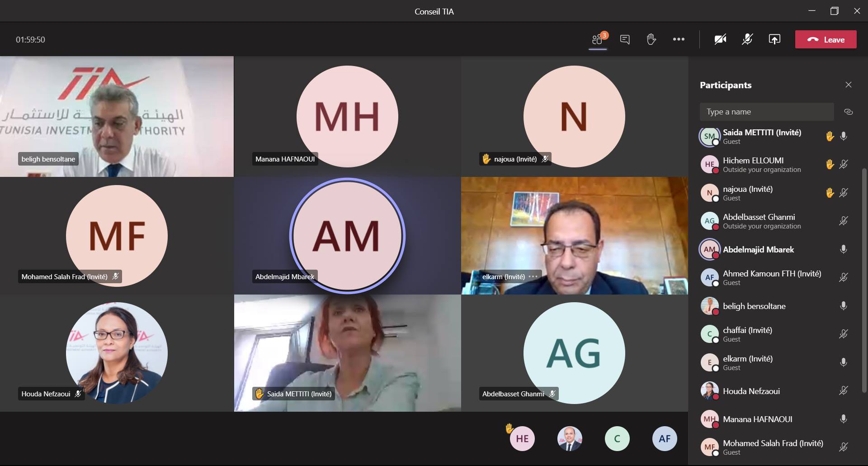868x466 pixels.
Task: Open options ellipsis on elkarm video tile
Action: click(x=533, y=276)
